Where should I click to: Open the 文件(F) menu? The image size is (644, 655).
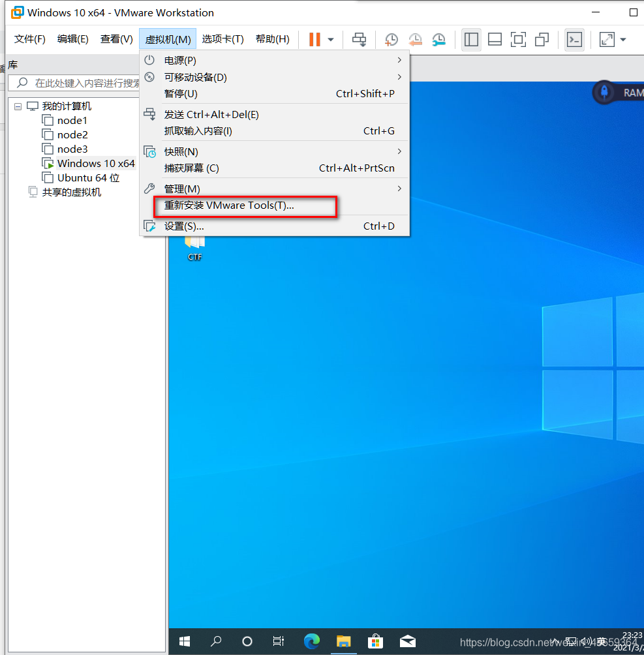point(29,39)
